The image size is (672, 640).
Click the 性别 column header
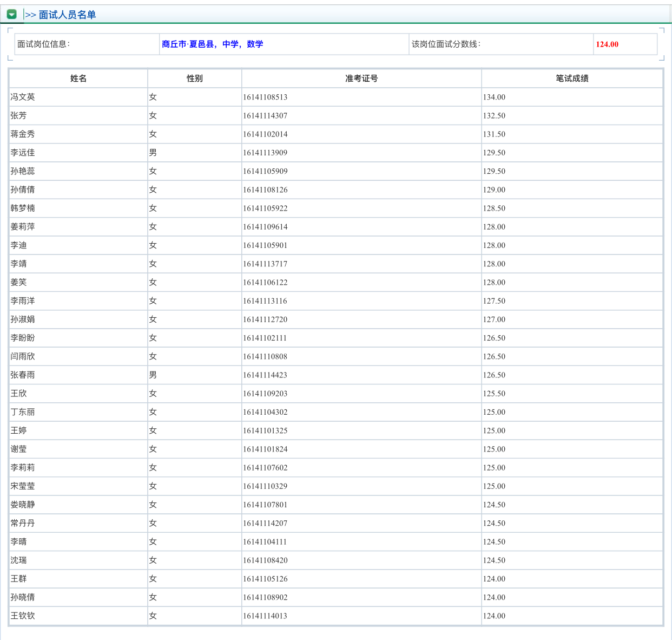195,79
